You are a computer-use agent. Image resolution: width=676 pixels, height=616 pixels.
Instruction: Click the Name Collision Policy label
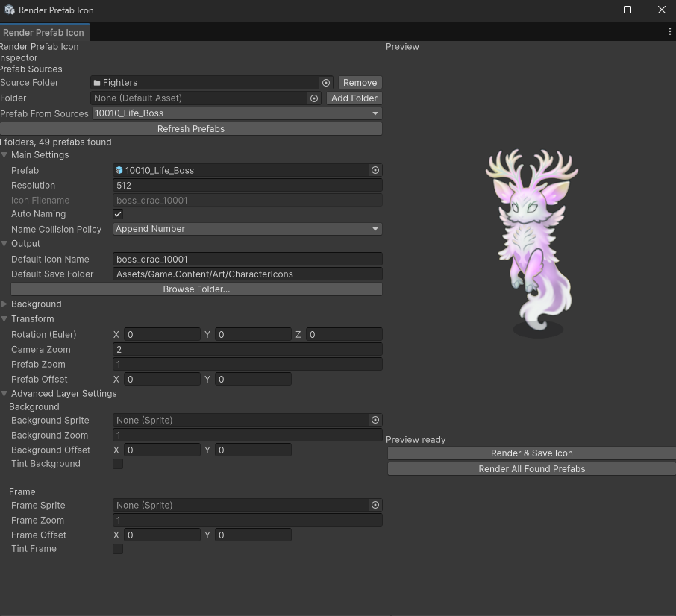(x=57, y=229)
